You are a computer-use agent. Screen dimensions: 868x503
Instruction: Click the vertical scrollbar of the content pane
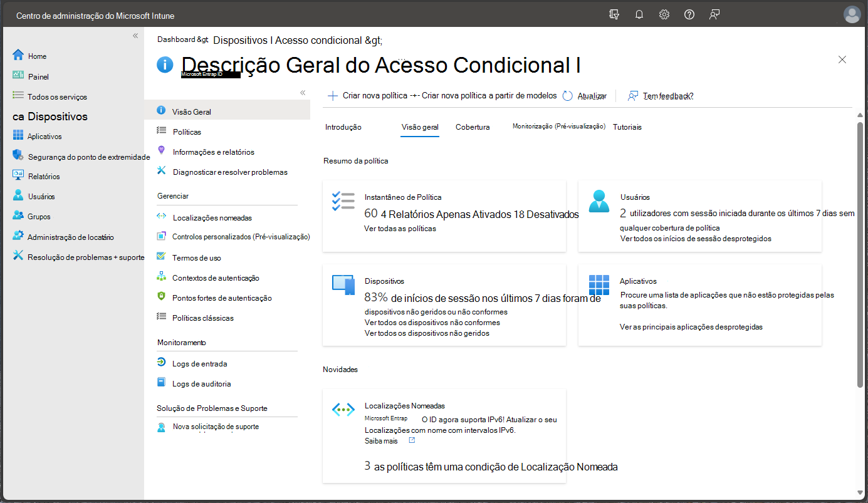[x=860, y=256]
